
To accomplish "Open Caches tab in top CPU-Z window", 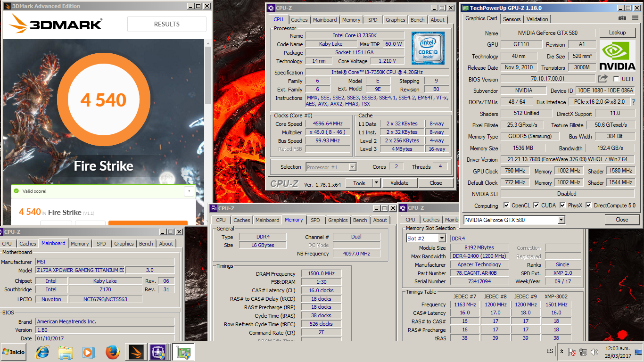I will point(299,20).
